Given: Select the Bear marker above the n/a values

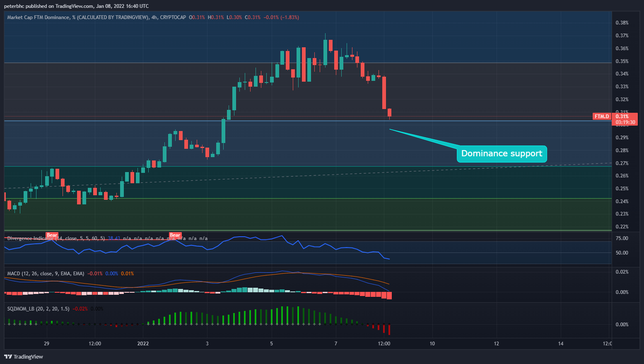Looking at the screenshot, I should [175, 235].
